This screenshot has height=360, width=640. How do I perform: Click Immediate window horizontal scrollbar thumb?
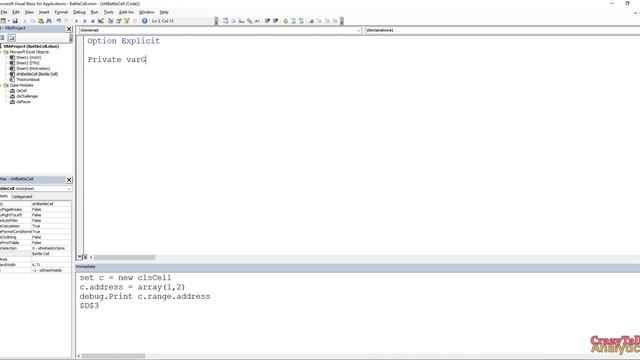(113, 356)
